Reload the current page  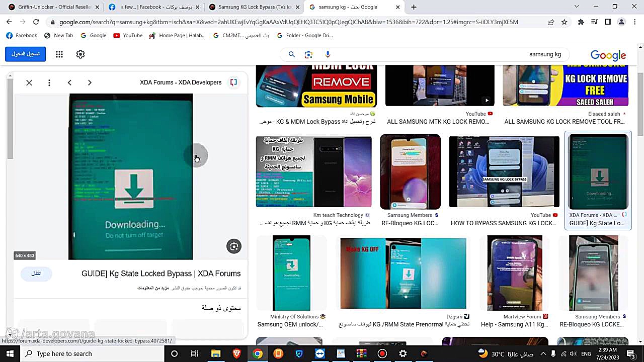tap(36, 22)
